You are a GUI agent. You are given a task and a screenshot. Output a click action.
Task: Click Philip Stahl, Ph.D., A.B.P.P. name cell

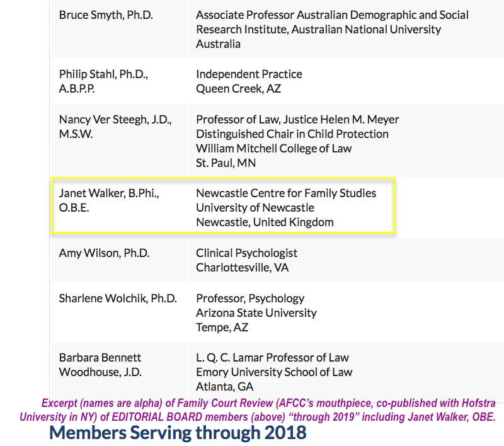pos(103,81)
